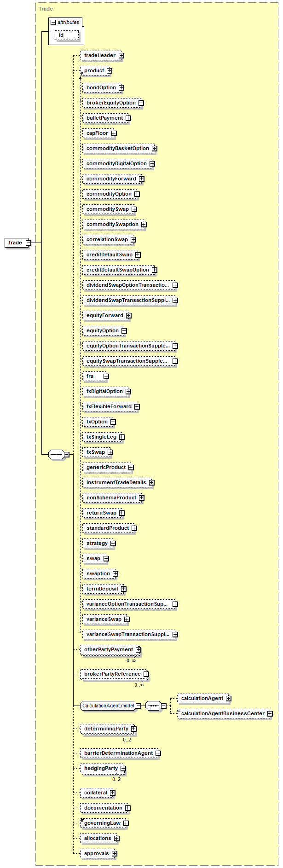Expand termDeposit plus icon
Image resolution: width=283 pixels, height=868 pixels.
[x=123, y=589]
